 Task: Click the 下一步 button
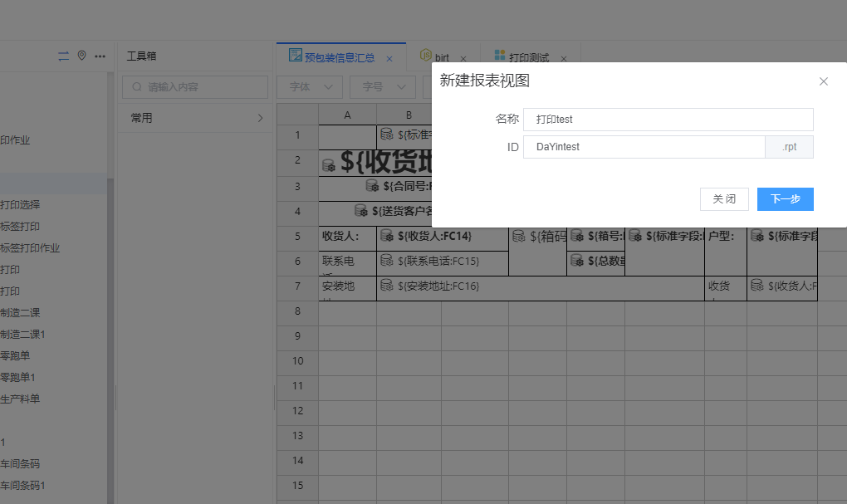tap(785, 199)
